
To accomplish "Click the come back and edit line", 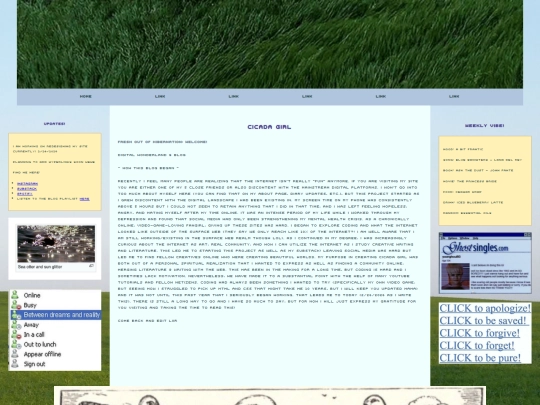I will click(x=147, y=321).
